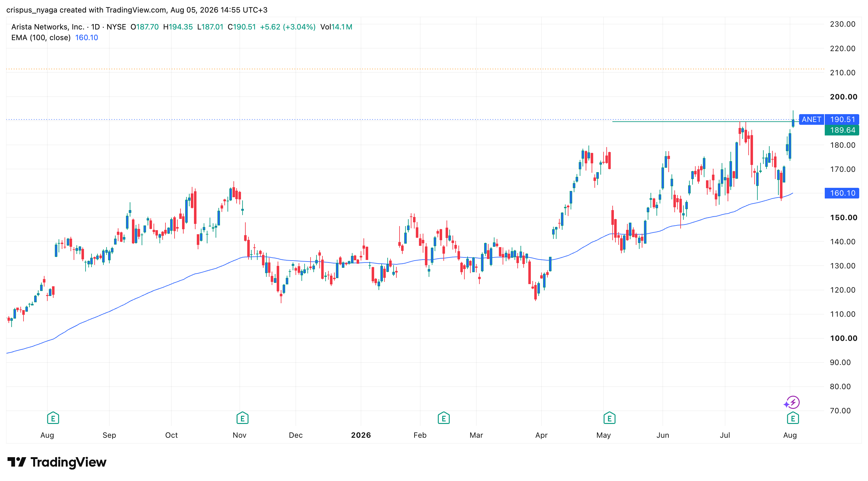The width and height of the screenshot is (868, 481).
Task: Click the earnings marker just right of Feb
Action: click(x=443, y=418)
